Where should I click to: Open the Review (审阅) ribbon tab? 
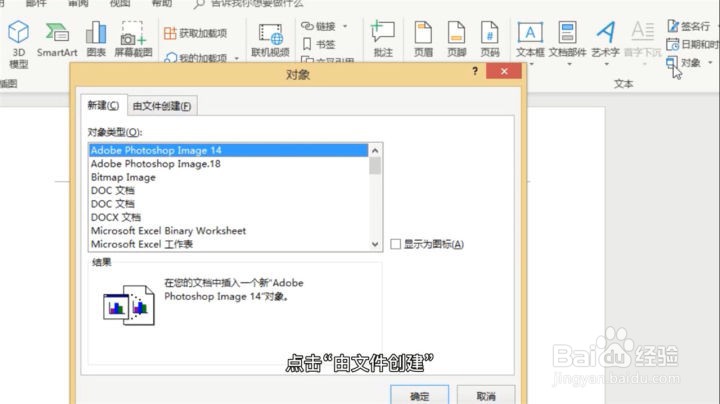click(x=79, y=4)
